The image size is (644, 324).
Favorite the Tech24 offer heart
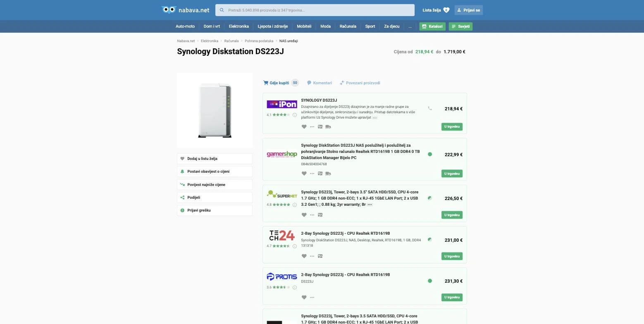304,256
